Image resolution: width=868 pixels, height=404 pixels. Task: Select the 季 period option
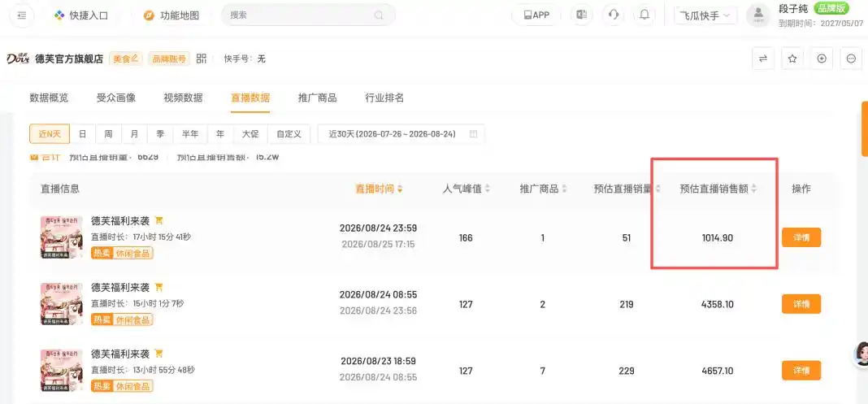click(x=161, y=134)
